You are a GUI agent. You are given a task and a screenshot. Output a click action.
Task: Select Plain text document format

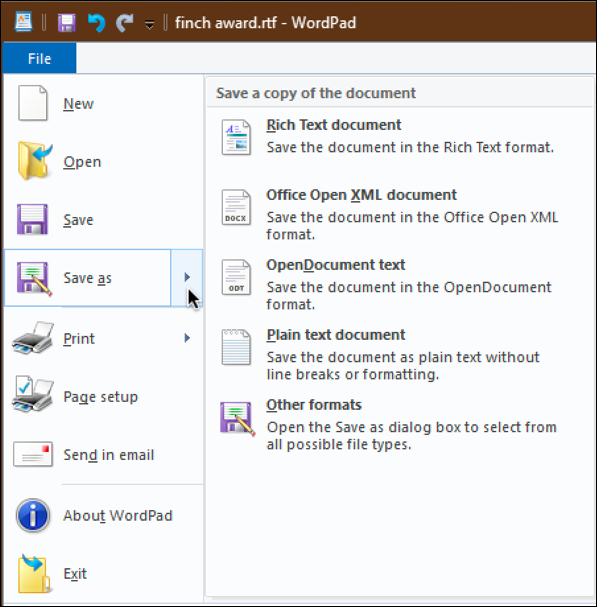pos(399,355)
